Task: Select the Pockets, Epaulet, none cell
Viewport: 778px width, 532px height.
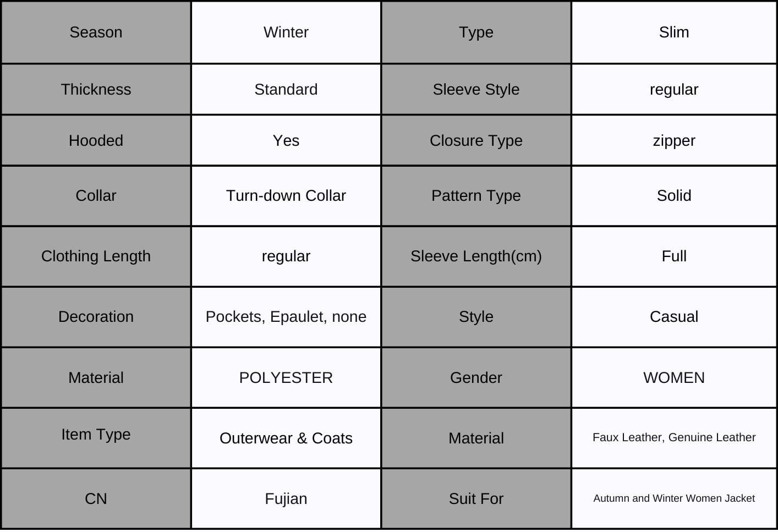Action: [x=286, y=316]
